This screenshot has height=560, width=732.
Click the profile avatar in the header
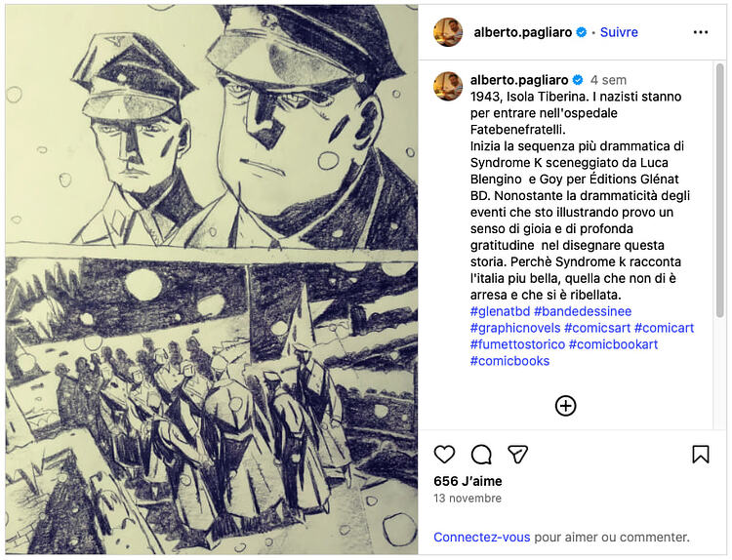[x=448, y=32]
